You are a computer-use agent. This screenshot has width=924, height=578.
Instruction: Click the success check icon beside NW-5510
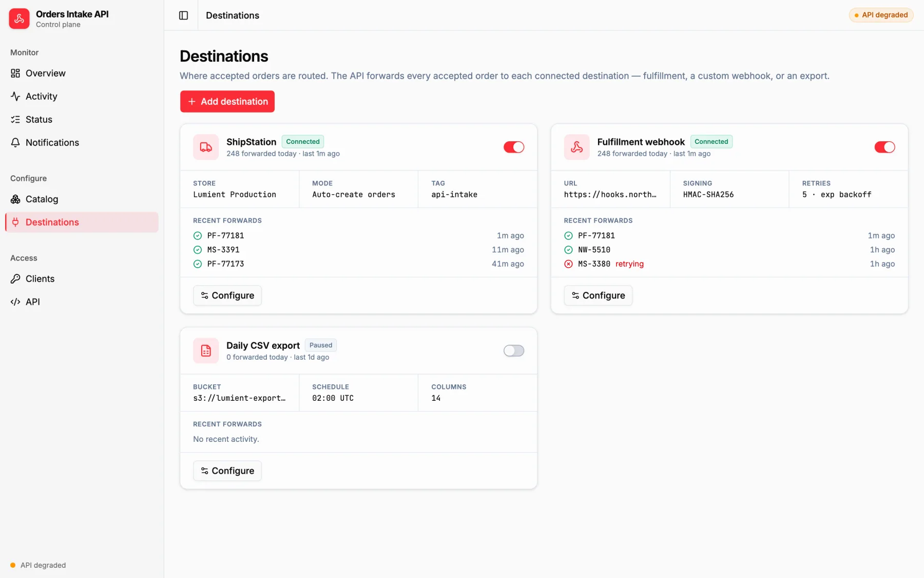point(568,250)
